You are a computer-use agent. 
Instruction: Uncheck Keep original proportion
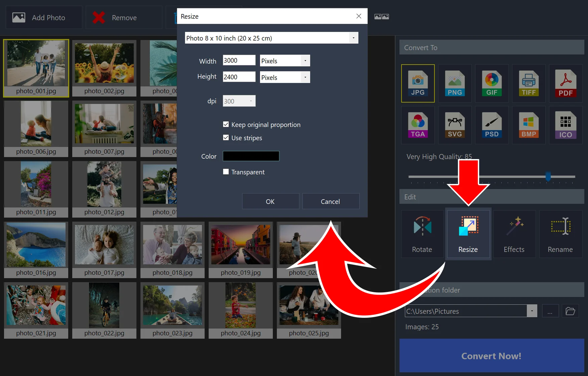pyautogui.click(x=226, y=124)
